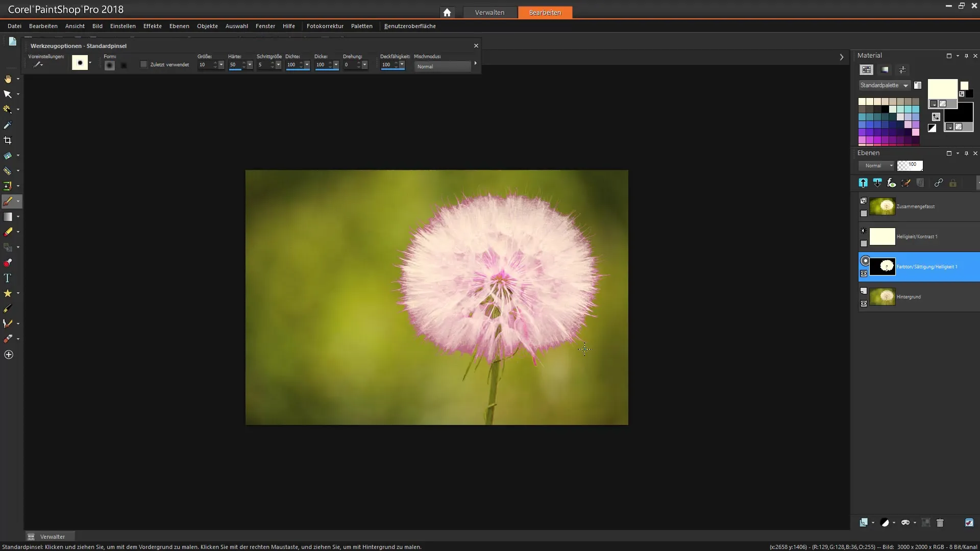The image size is (980, 551).
Task: Collapse side panels with right chevron
Action: tap(842, 57)
